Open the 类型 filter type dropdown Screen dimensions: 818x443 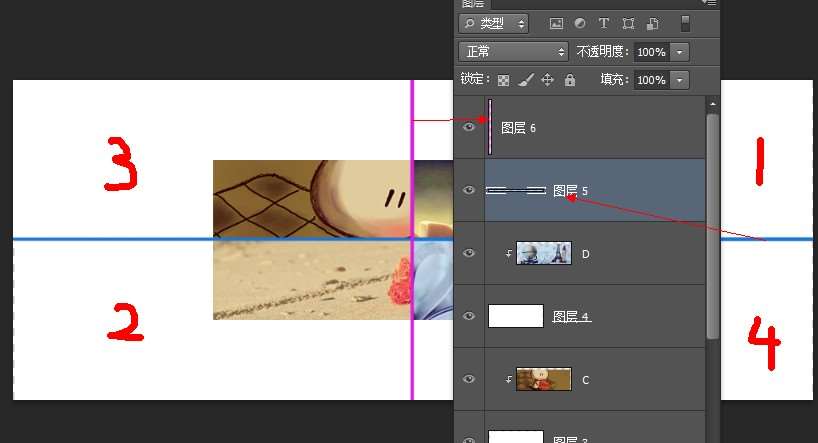point(493,23)
